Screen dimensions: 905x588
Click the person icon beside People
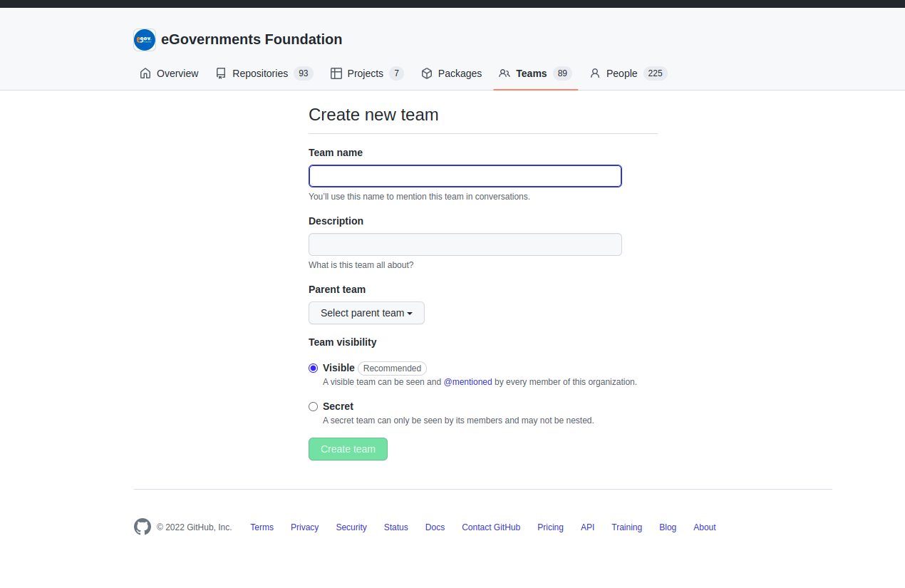595,73
